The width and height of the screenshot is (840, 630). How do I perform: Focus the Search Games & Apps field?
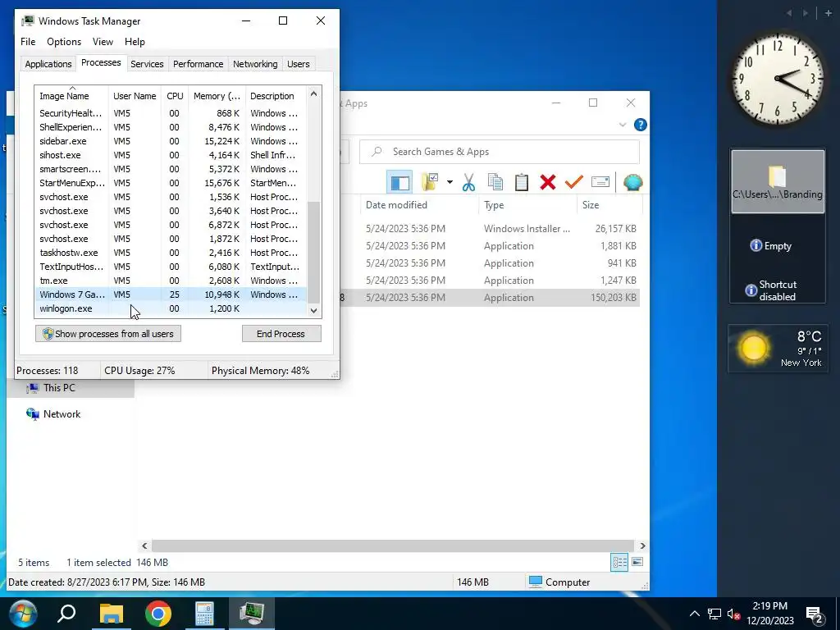pos(500,152)
